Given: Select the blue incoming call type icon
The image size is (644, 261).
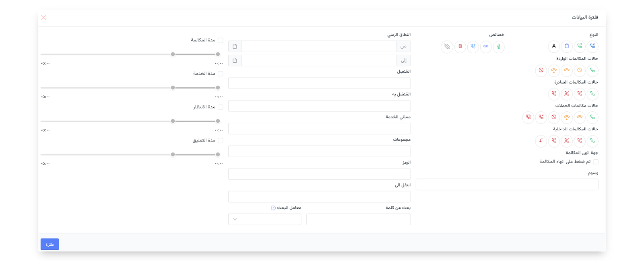Looking at the screenshot, I should [x=592, y=46].
